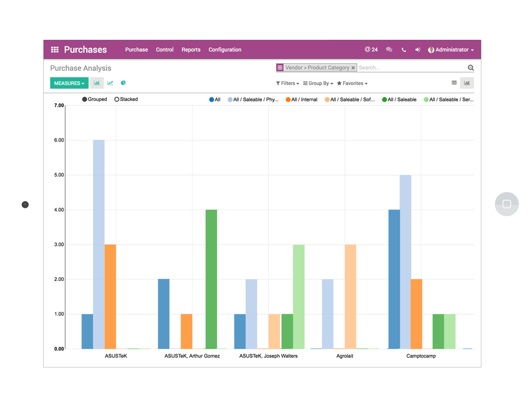The height and width of the screenshot is (409, 532).
Task: Open the messaging conversations icon
Action: 389,49
